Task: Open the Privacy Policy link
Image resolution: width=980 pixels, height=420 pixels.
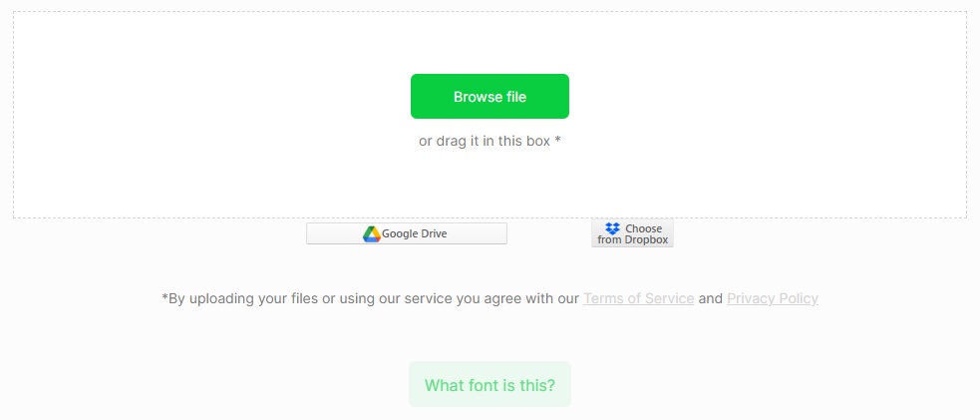Action: (772, 298)
